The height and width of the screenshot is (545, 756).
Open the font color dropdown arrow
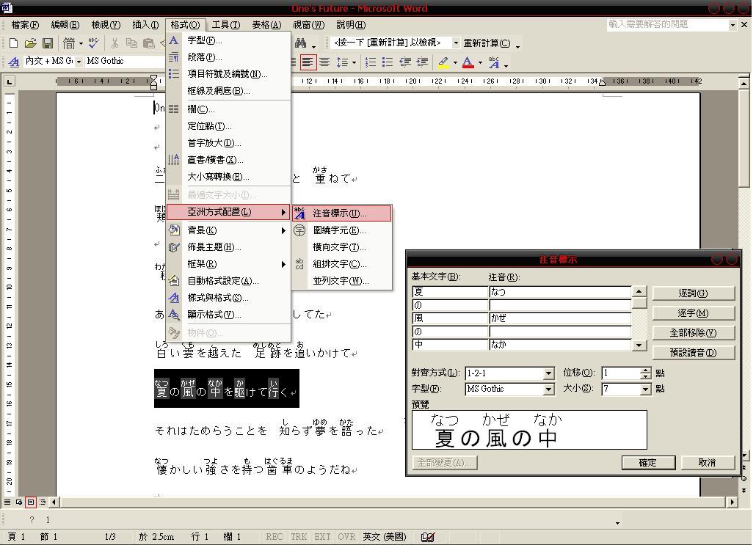pos(480,62)
